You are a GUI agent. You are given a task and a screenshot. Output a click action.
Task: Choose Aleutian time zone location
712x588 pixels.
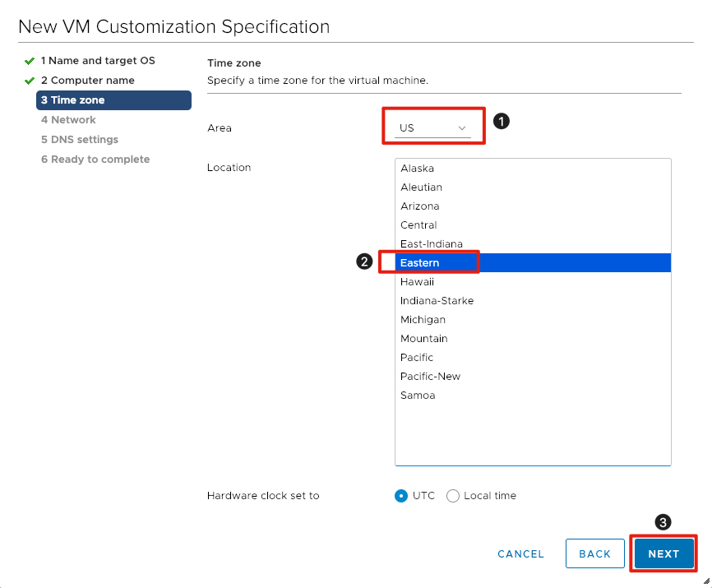(422, 188)
